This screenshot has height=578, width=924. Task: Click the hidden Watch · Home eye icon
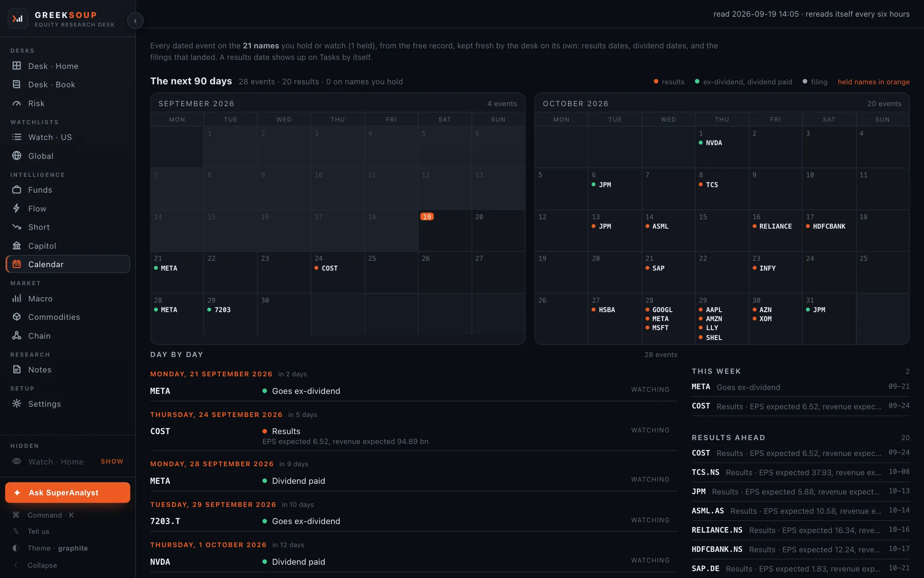[x=17, y=462]
